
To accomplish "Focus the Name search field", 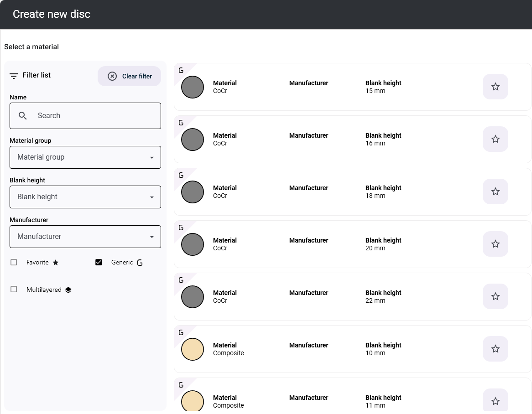I will point(85,116).
